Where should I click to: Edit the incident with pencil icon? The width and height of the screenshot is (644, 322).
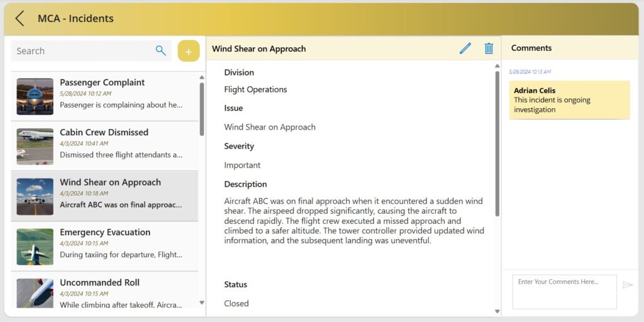(465, 48)
